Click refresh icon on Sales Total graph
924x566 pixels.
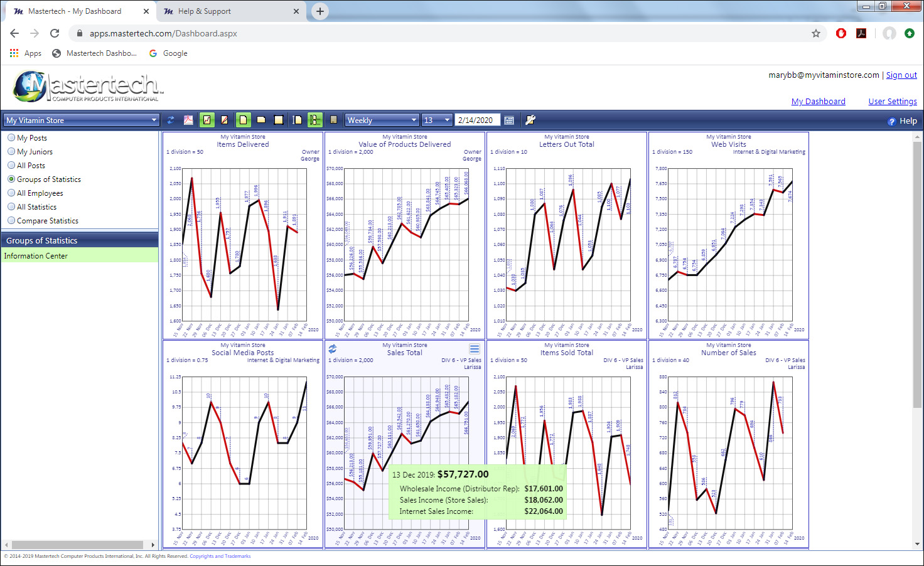point(333,349)
